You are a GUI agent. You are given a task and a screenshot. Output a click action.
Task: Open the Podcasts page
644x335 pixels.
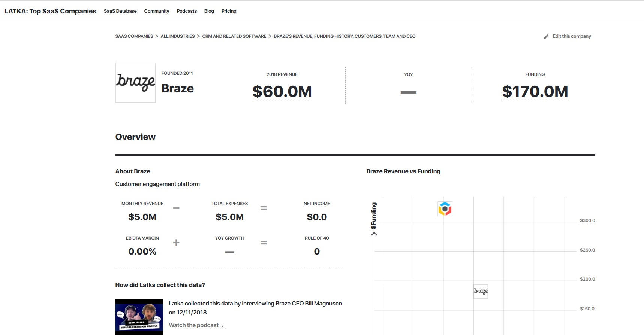tap(187, 11)
